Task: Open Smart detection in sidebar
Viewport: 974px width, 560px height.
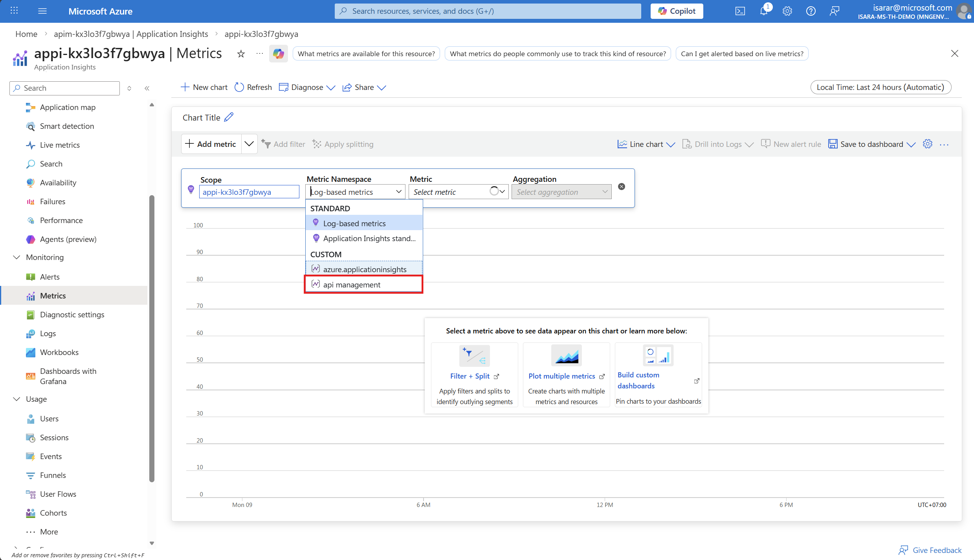Action: click(x=67, y=126)
